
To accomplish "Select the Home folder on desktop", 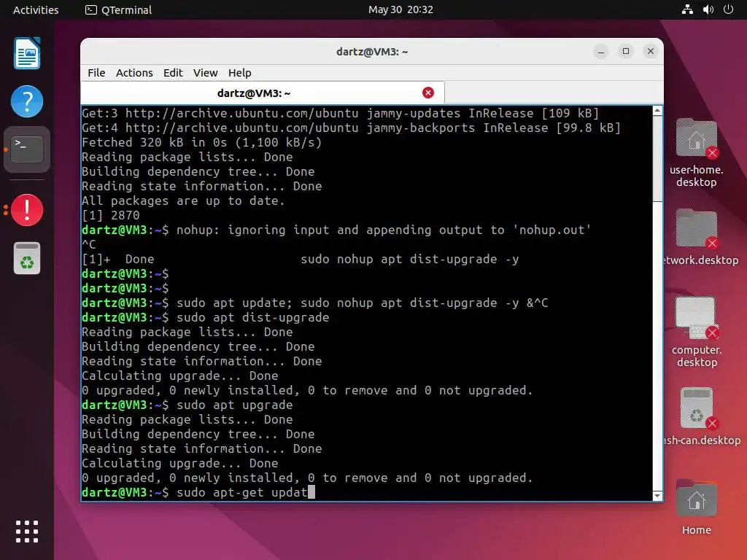I will point(696,507).
